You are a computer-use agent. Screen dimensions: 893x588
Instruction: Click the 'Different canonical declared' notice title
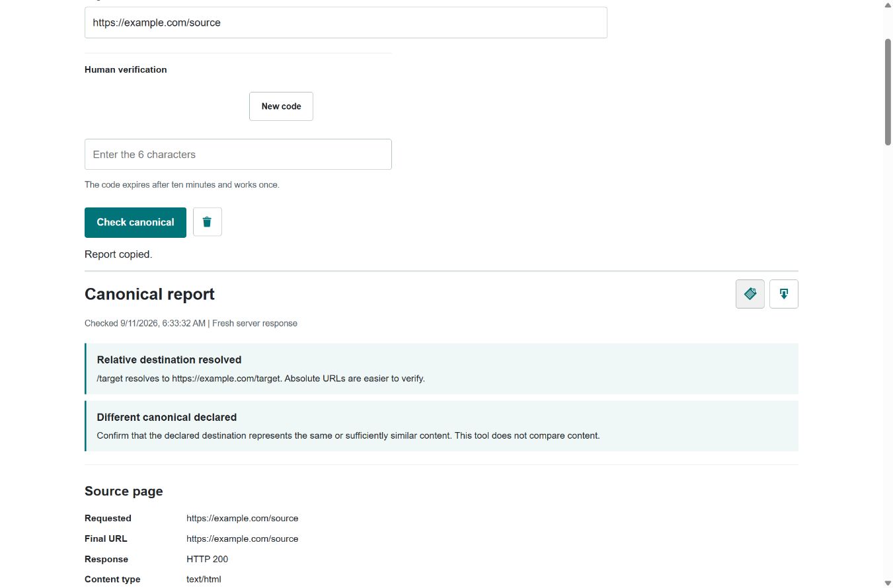[167, 418]
